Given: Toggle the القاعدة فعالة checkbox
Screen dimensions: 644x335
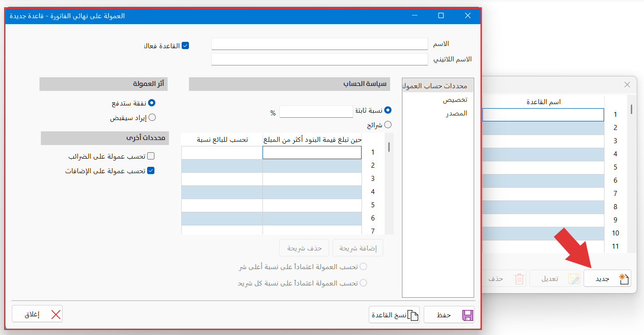Looking at the screenshot, I should pos(185,46).
